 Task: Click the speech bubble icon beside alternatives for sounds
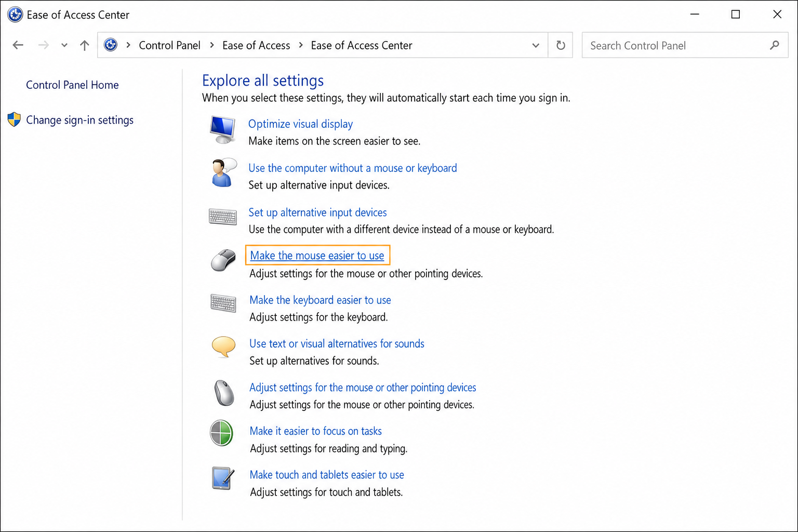224,347
